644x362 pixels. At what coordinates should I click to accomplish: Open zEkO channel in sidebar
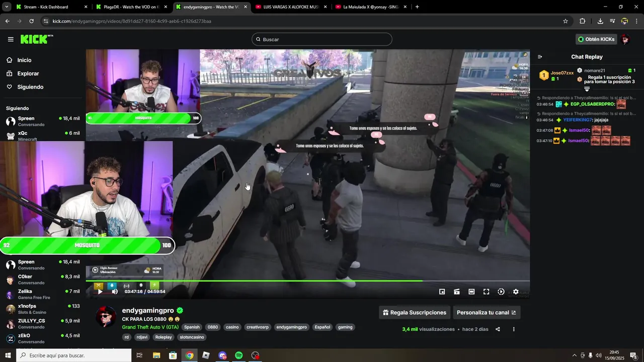[43, 338]
